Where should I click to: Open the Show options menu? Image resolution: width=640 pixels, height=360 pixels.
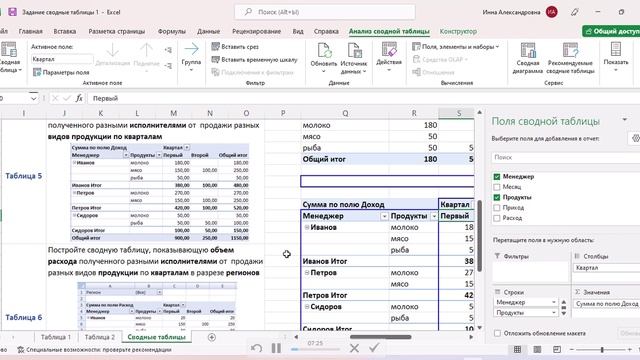point(616,56)
